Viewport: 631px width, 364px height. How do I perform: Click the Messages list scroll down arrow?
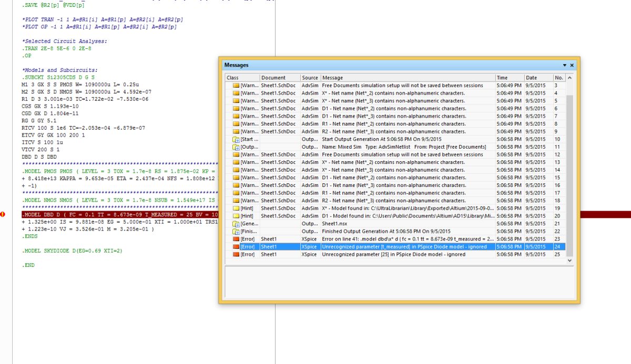click(570, 260)
